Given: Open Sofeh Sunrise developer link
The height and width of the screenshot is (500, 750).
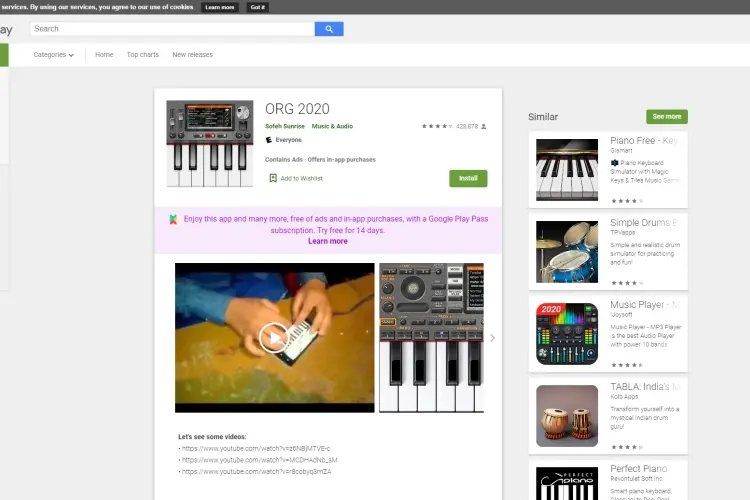Looking at the screenshot, I should (285, 126).
